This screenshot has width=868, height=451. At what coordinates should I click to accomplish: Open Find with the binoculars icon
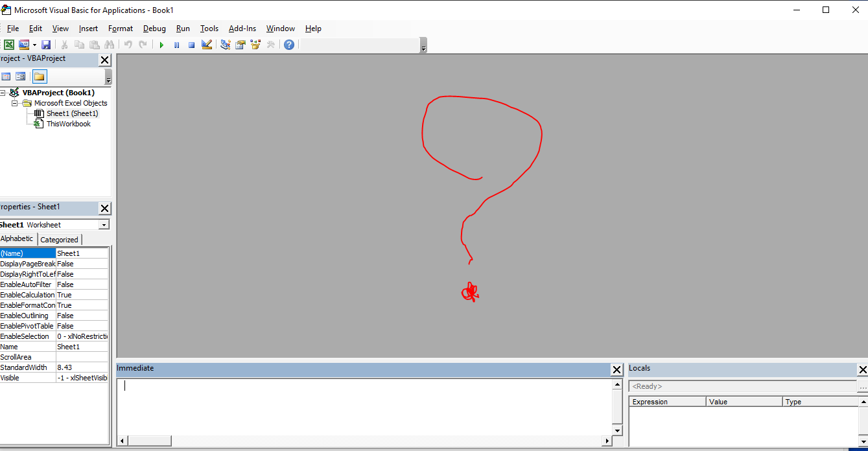pos(109,45)
